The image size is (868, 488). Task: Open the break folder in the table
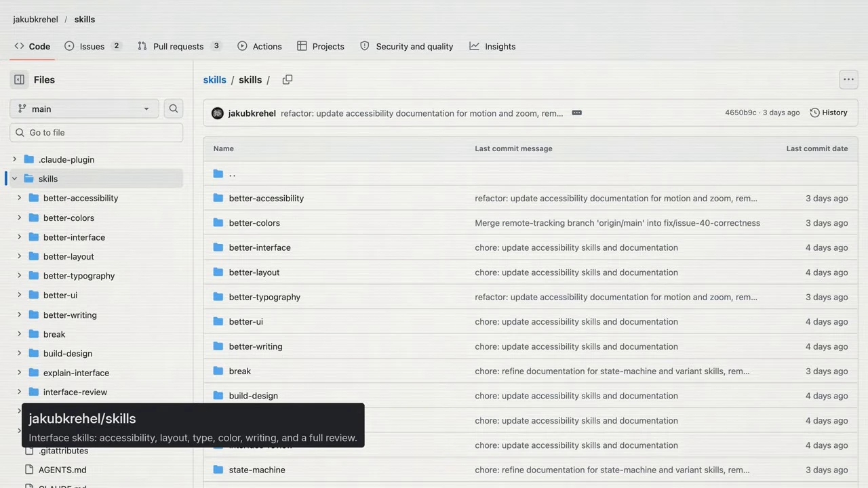click(x=240, y=371)
